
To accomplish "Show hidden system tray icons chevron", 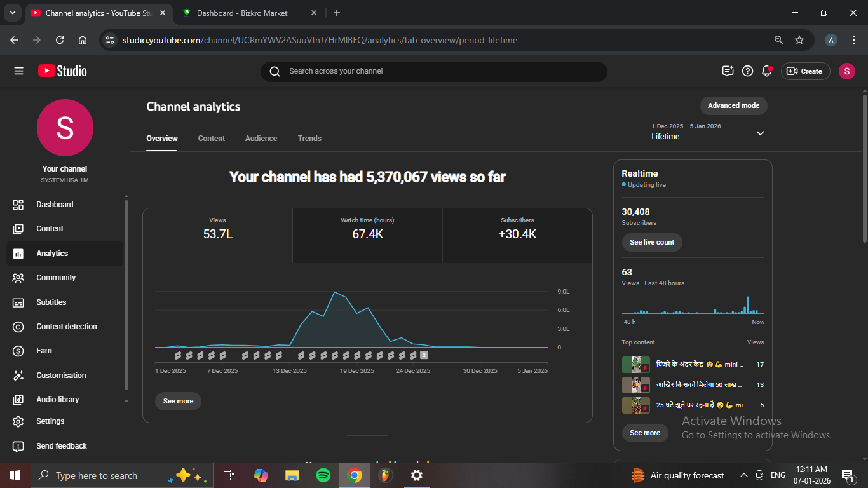I will pos(743,475).
